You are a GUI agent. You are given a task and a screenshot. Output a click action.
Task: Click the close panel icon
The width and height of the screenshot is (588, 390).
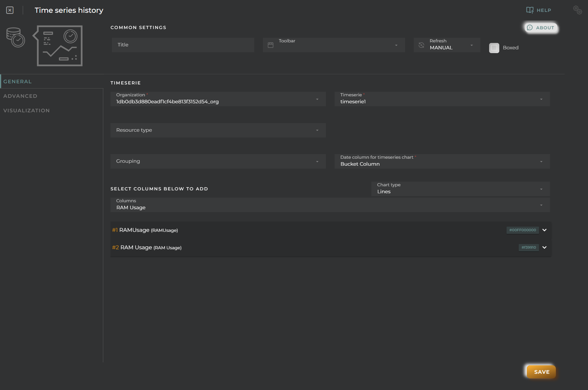click(10, 10)
